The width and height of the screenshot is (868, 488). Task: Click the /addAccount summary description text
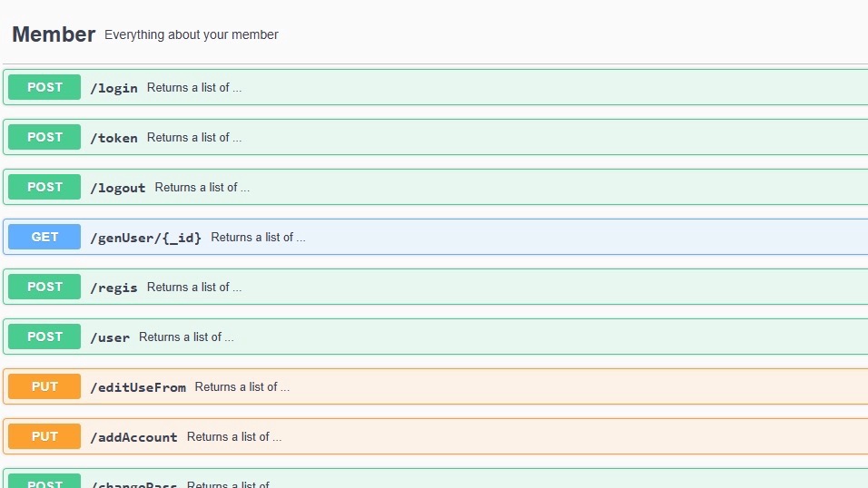(x=234, y=437)
